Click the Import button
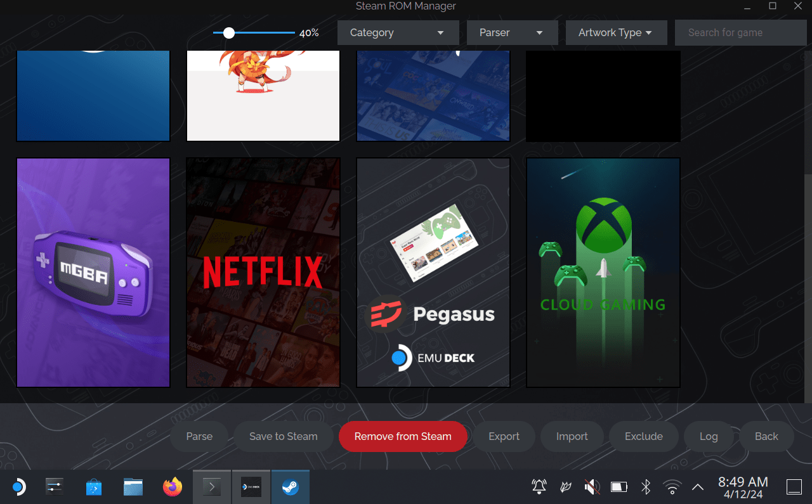This screenshot has height=504, width=812. pos(572,436)
